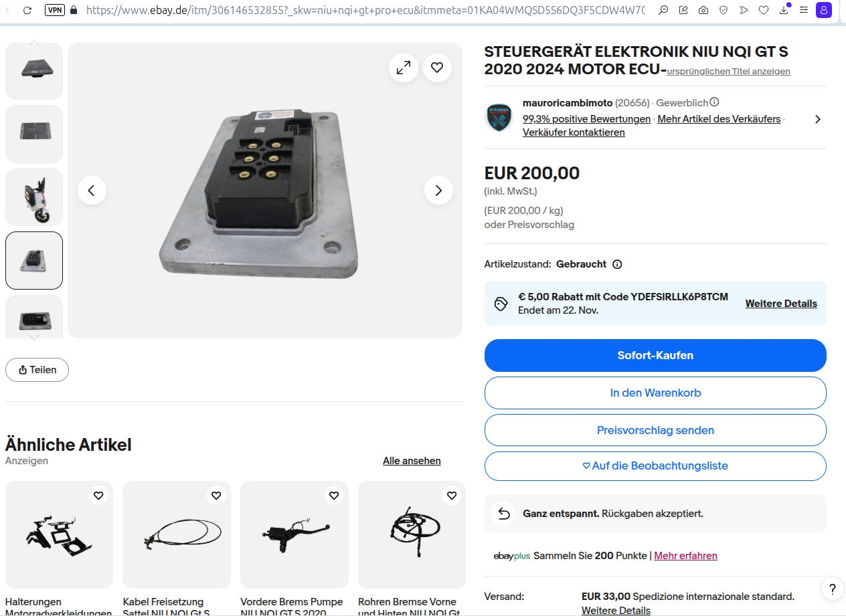
Task: Open browser easy setup menu
Action: [x=804, y=10]
